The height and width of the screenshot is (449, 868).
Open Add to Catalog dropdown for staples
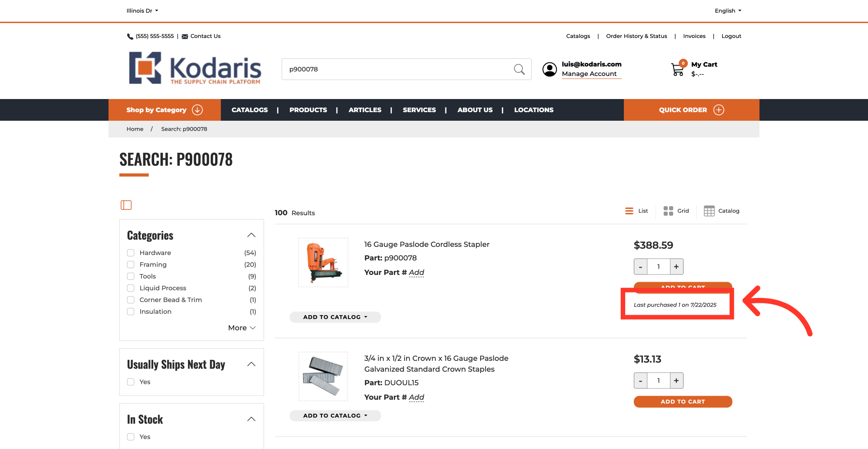[335, 416]
